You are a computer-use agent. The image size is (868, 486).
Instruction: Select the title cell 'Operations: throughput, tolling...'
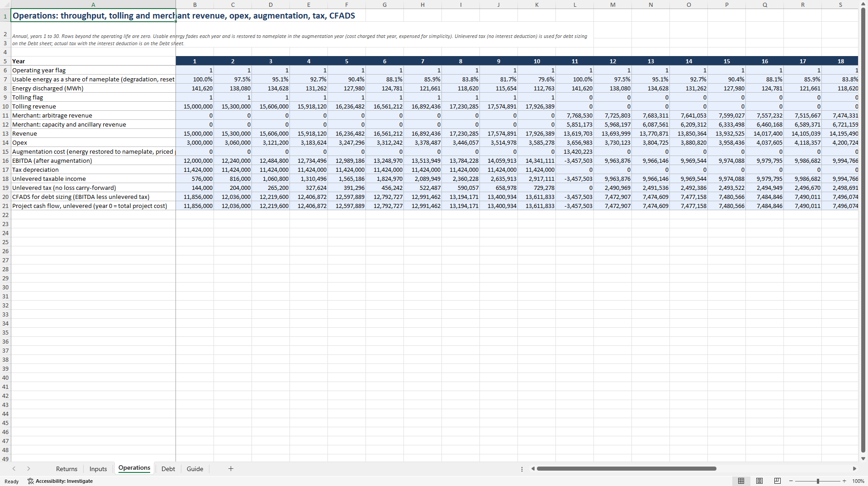93,16
